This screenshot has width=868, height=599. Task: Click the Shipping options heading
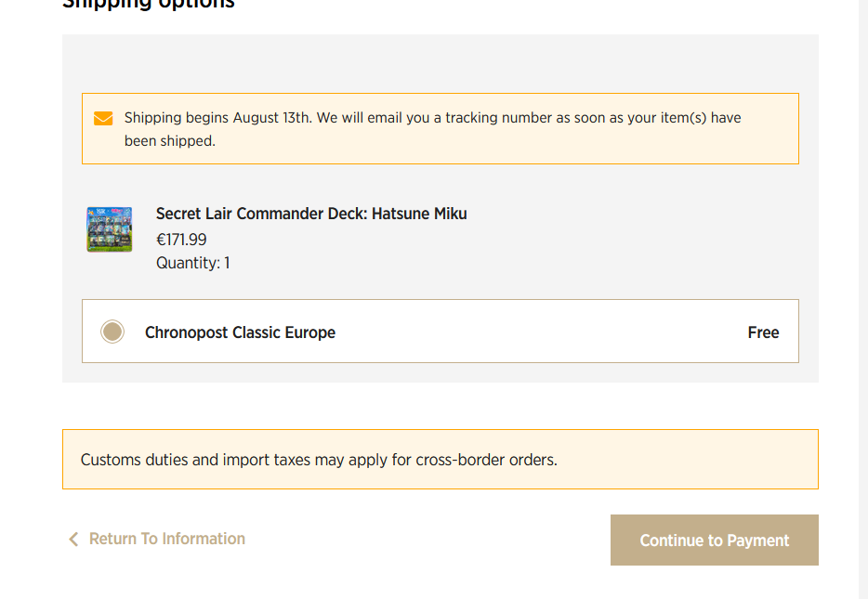point(149,5)
